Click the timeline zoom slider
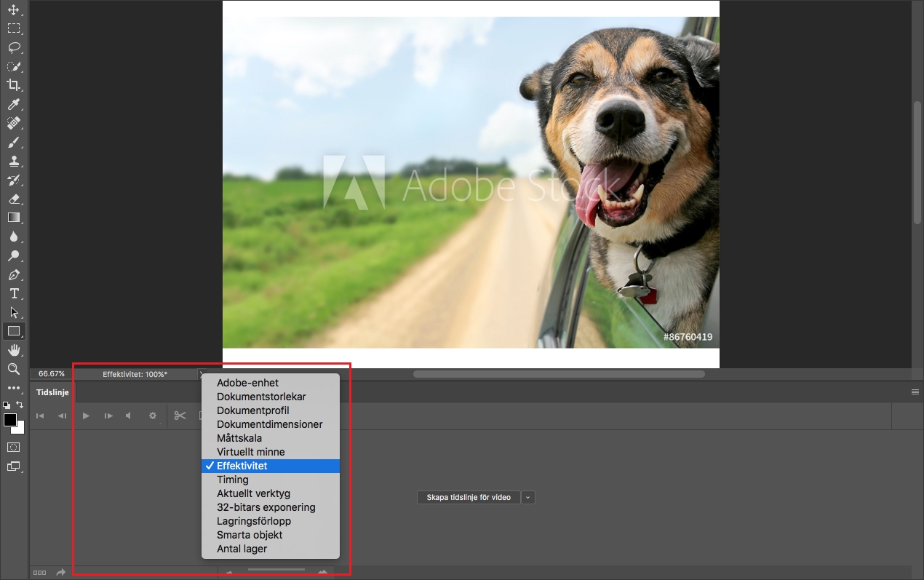This screenshot has width=924, height=580. 276,570
